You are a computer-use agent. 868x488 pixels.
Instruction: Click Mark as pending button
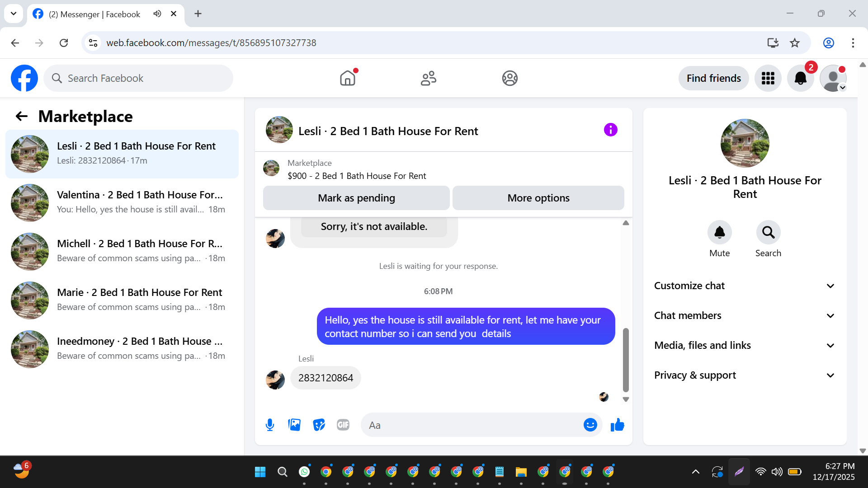356,198
